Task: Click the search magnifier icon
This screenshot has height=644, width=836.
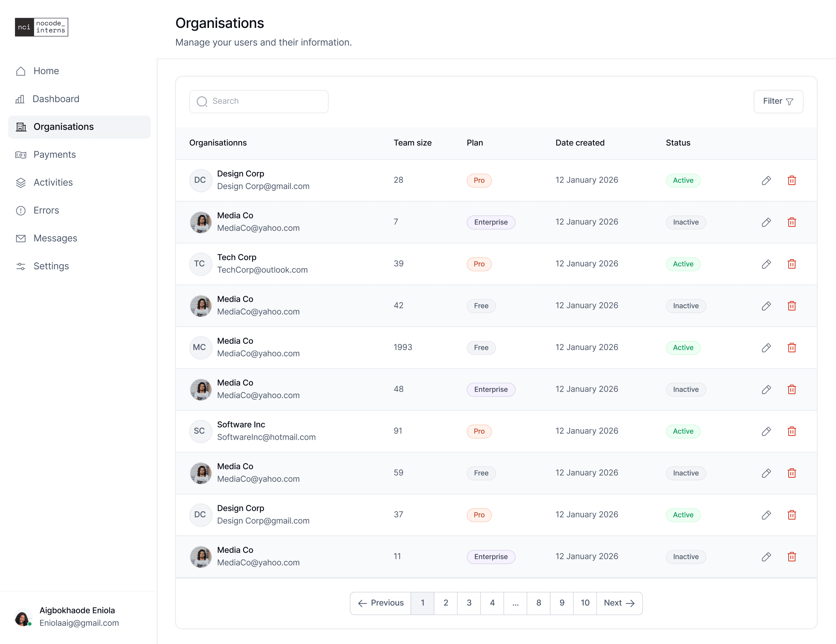Action: pos(202,101)
